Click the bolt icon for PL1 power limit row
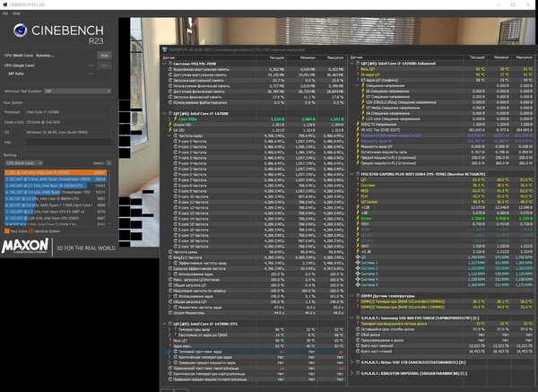538x392 pixels. (x=357, y=158)
